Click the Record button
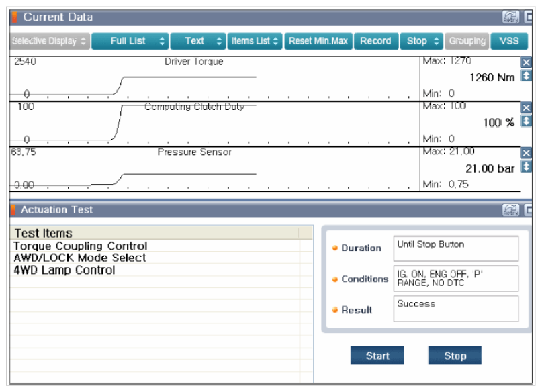This screenshot has height=392, width=542. pyautogui.click(x=376, y=41)
